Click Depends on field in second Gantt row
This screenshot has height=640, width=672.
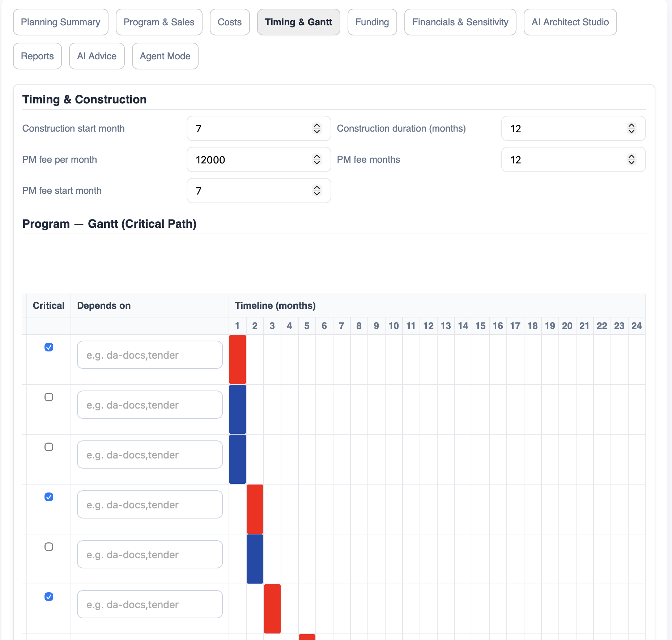[150, 405]
